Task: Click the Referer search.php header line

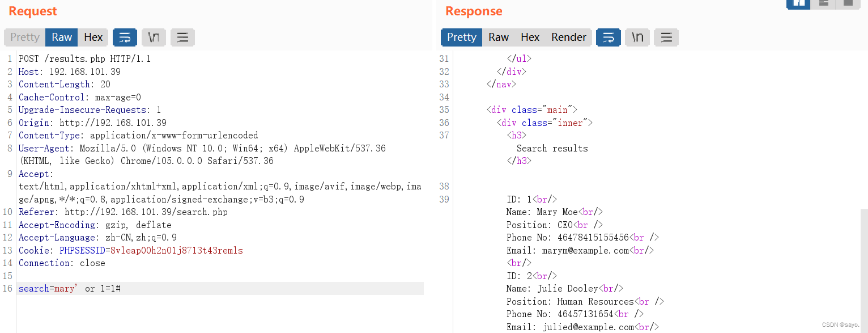Action: click(x=123, y=212)
